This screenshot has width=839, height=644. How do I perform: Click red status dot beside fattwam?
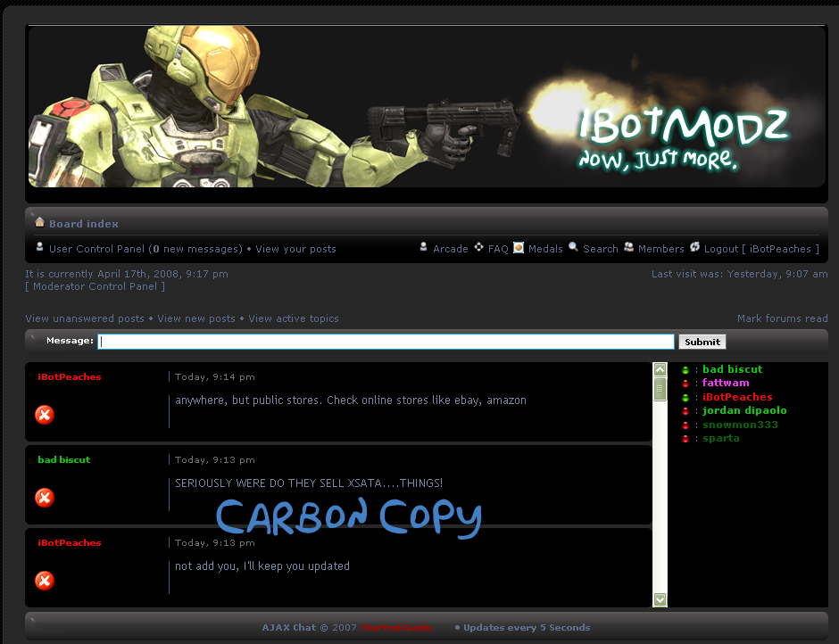pos(685,384)
